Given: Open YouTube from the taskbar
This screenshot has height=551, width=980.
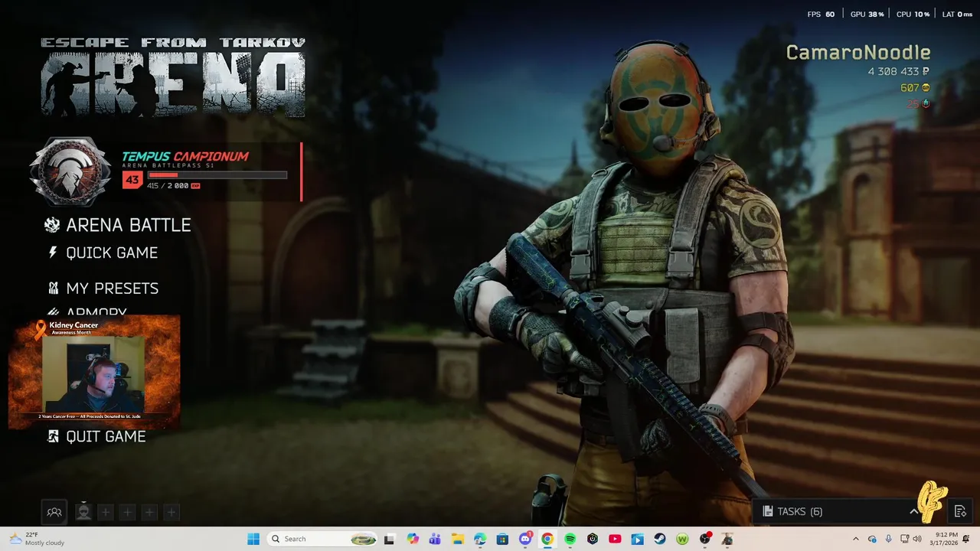Looking at the screenshot, I should [x=615, y=539].
